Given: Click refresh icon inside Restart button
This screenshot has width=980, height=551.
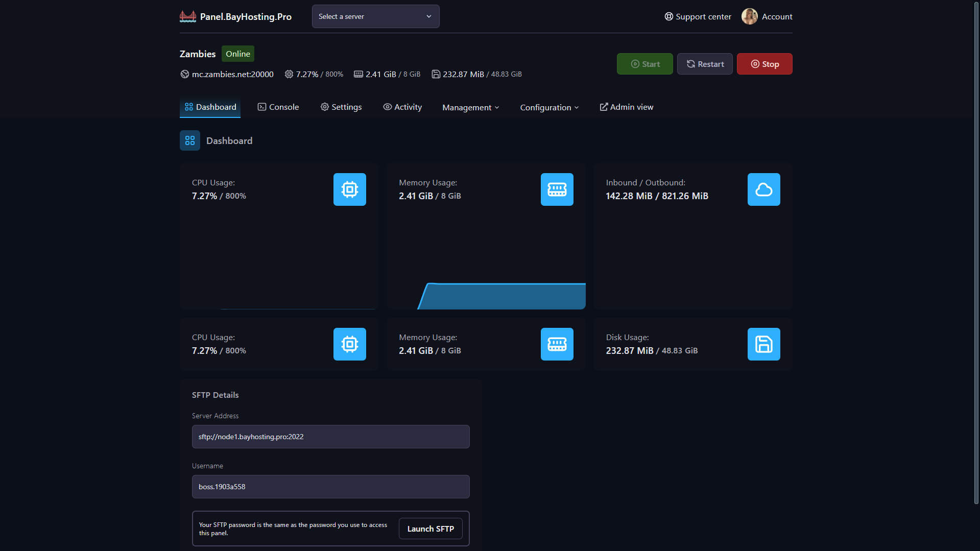Looking at the screenshot, I should pyautogui.click(x=690, y=64).
